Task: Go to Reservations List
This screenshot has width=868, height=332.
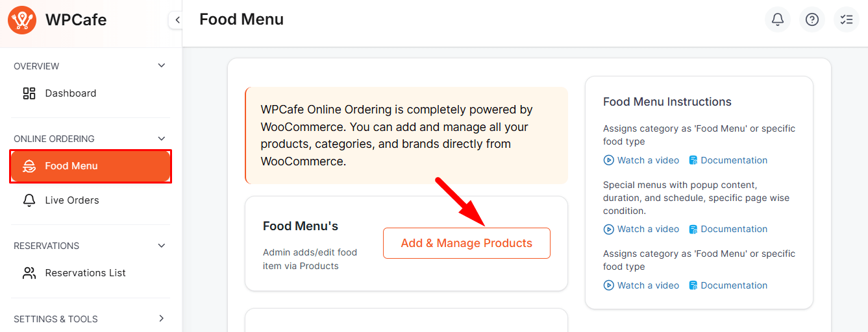Action: [x=85, y=273]
